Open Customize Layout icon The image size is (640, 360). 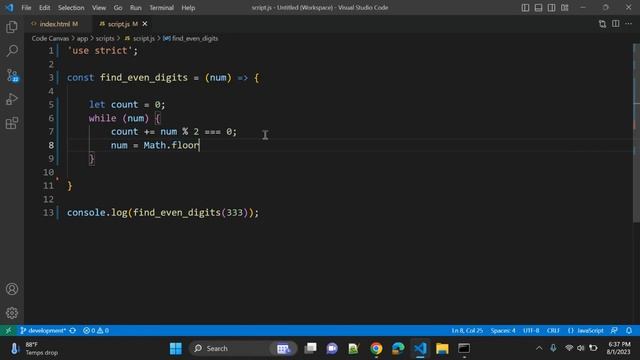[x=564, y=7]
